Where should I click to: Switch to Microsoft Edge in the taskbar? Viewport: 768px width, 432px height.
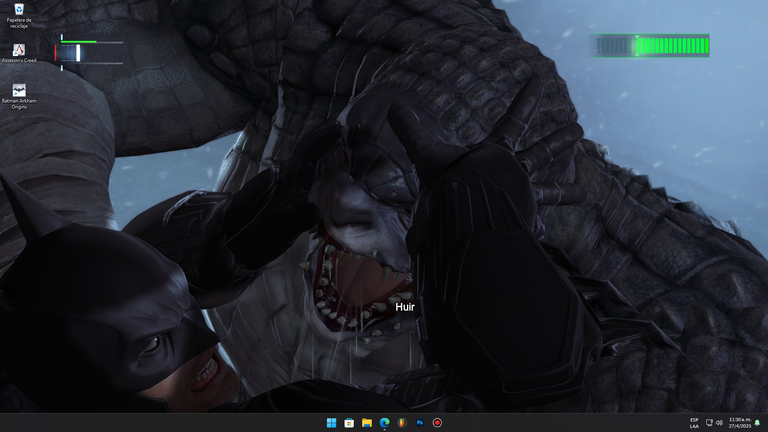click(x=384, y=423)
